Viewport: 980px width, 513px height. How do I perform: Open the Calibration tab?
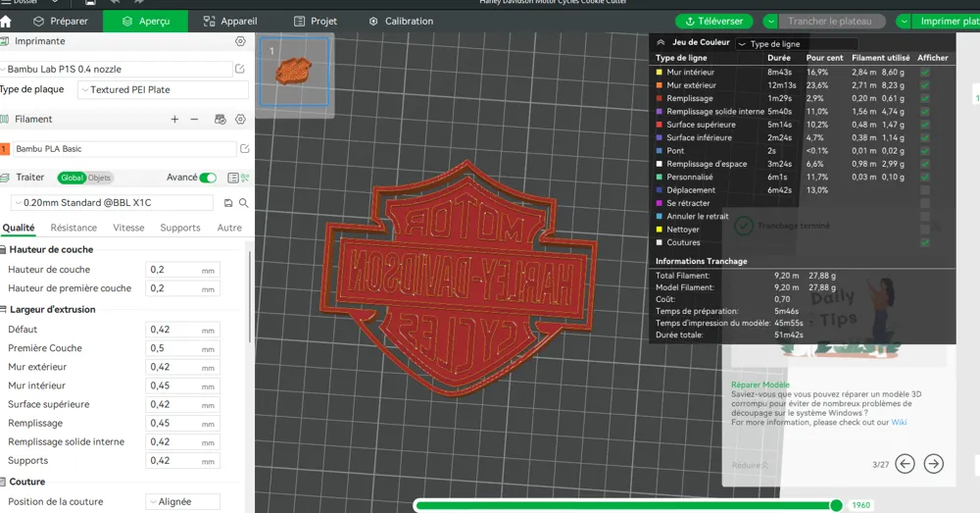(401, 22)
